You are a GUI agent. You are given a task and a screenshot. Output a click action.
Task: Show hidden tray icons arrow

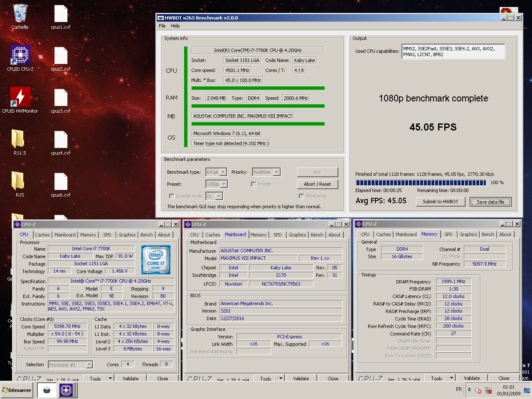(x=469, y=390)
